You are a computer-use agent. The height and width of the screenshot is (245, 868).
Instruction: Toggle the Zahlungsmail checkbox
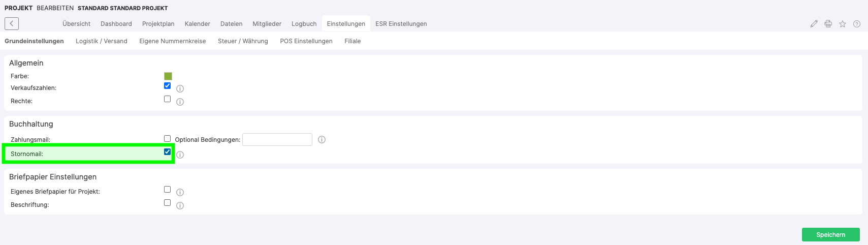[167, 138]
